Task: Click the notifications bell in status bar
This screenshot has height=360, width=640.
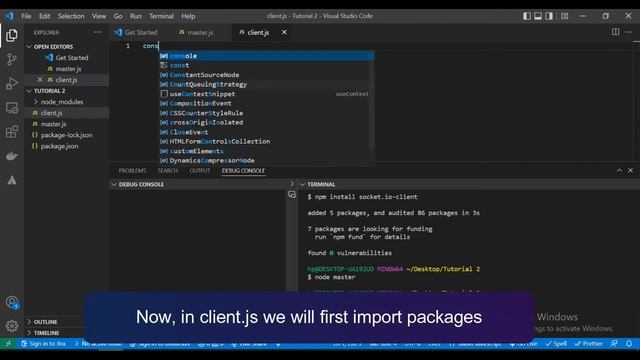Action: coord(629,344)
